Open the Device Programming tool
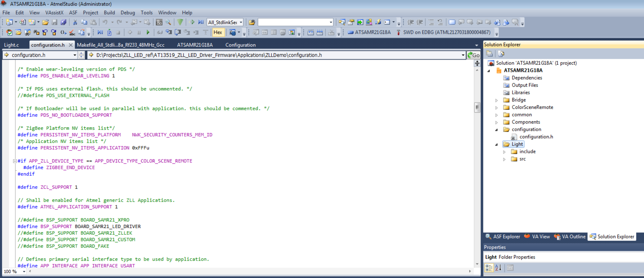The width and height of the screenshot is (644, 278). pos(378,22)
